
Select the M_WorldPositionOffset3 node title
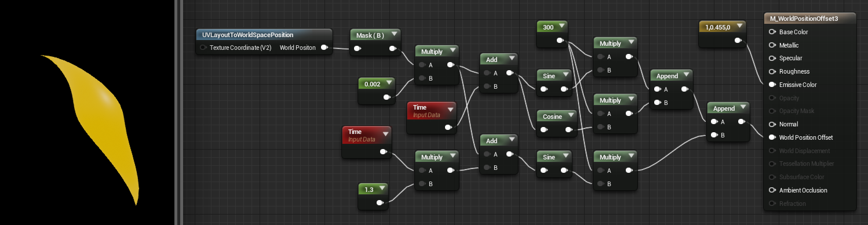click(x=809, y=18)
